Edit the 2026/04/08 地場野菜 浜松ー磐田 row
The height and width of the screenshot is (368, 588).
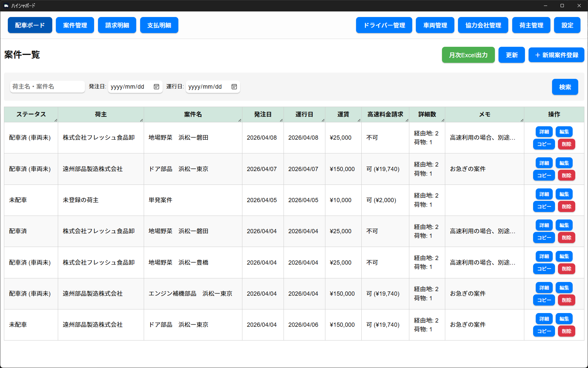pos(564,132)
